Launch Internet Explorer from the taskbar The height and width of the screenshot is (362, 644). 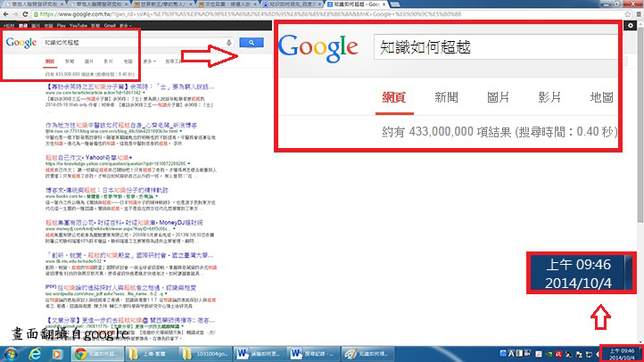[36, 354]
